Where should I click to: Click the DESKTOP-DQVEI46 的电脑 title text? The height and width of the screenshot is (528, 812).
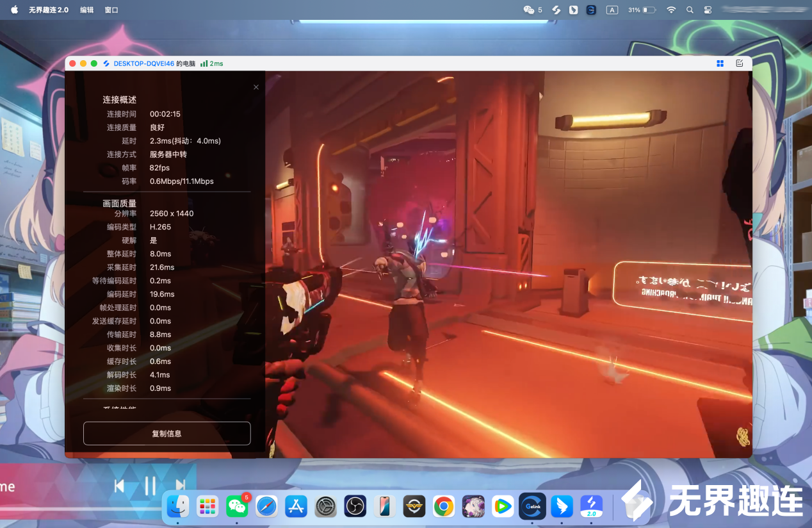(154, 63)
